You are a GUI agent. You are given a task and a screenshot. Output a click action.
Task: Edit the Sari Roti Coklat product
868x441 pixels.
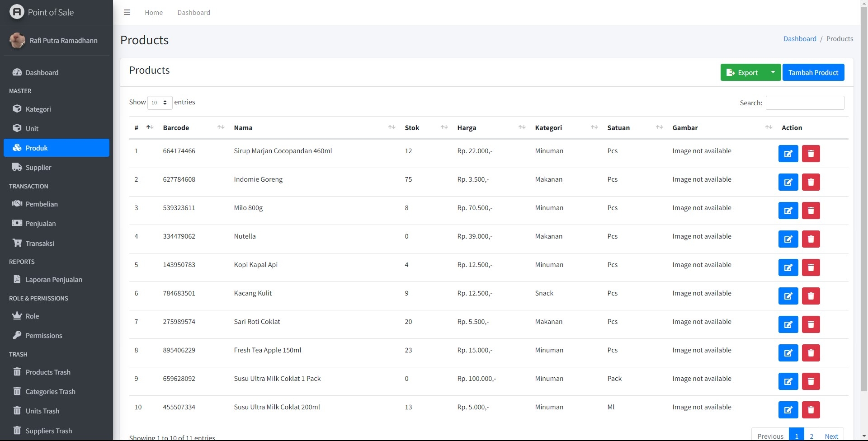coord(788,324)
